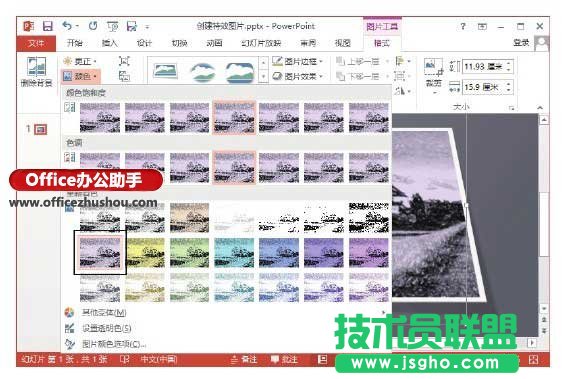Select highlighted middle color tone thumbnail
Screen dimensions: 562x379
(x=234, y=167)
